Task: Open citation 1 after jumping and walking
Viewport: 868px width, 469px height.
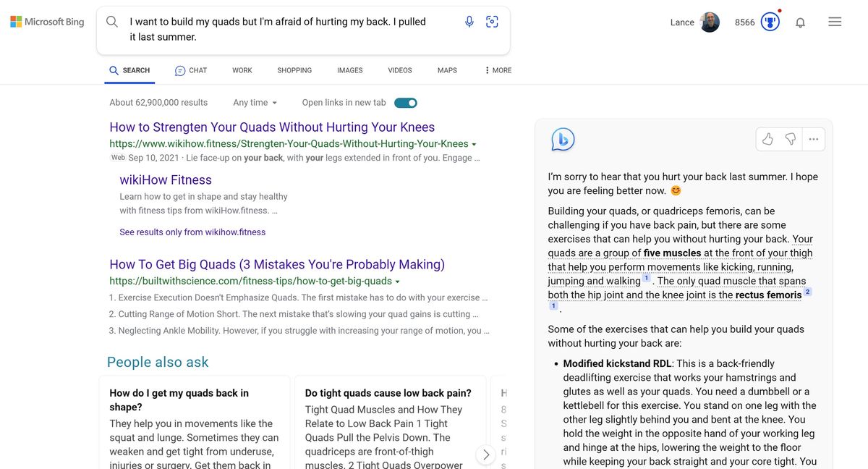Action: (647, 278)
